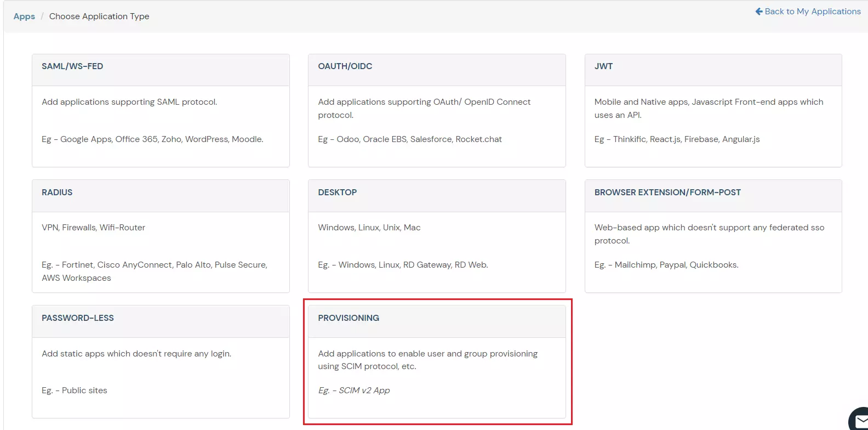Click the 'Eg. - SCIM v2 App' example text
Viewport: 868px width, 430px height.
[x=354, y=391]
